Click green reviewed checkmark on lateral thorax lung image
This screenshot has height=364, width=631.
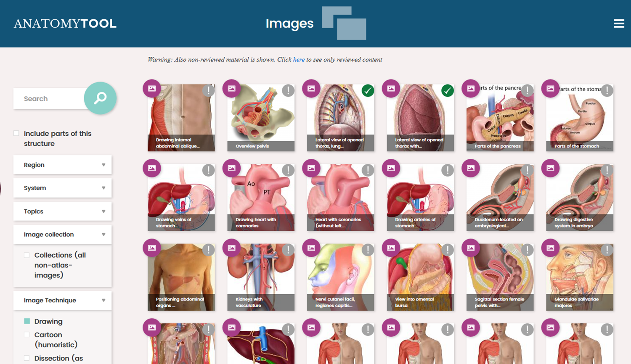(x=368, y=90)
